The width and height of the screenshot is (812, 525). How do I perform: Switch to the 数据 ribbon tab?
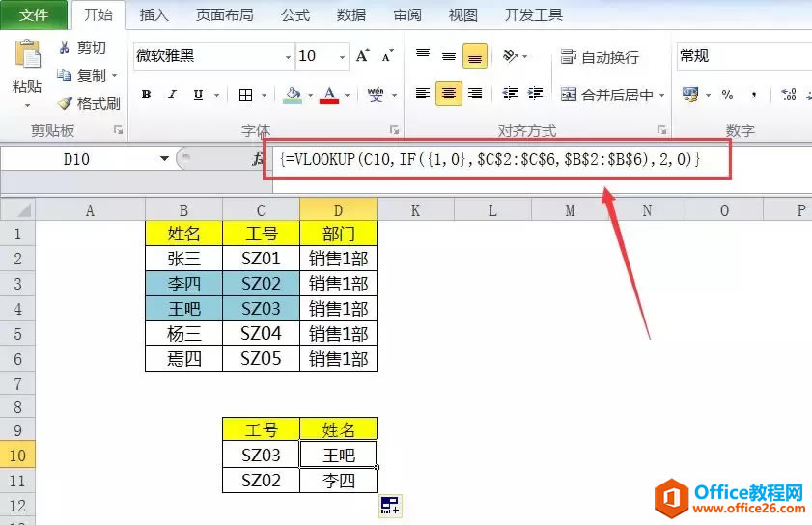(x=351, y=14)
